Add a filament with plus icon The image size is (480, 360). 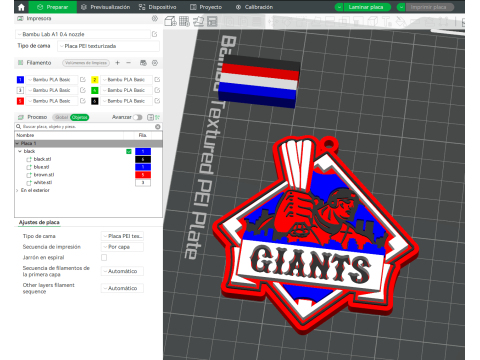(117, 63)
